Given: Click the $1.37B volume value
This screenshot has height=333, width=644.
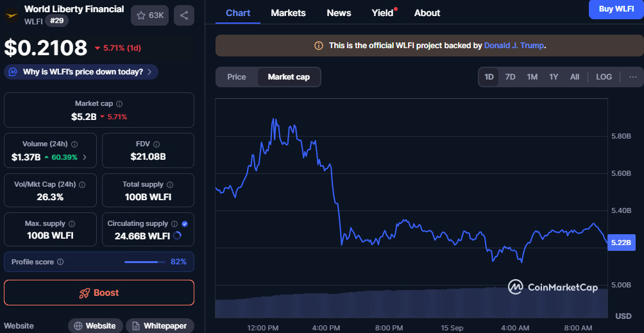Looking at the screenshot, I should [x=26, y=157].
